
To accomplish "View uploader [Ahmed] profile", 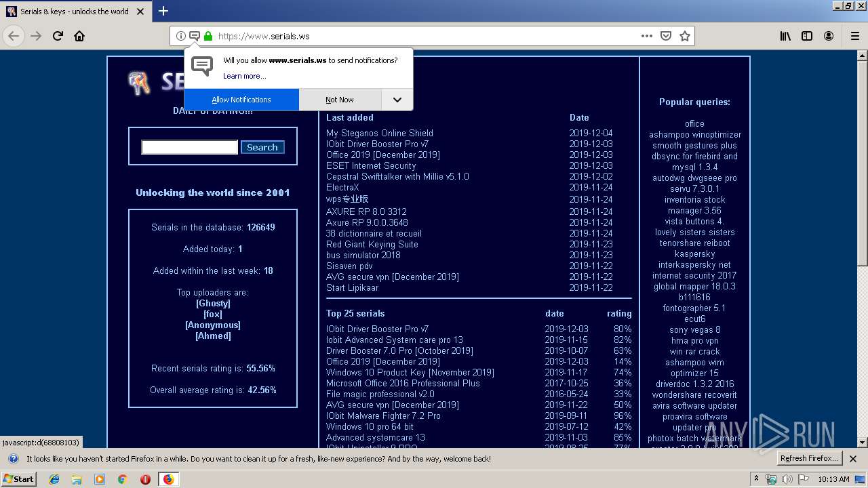I will click(x=213, y=335).
